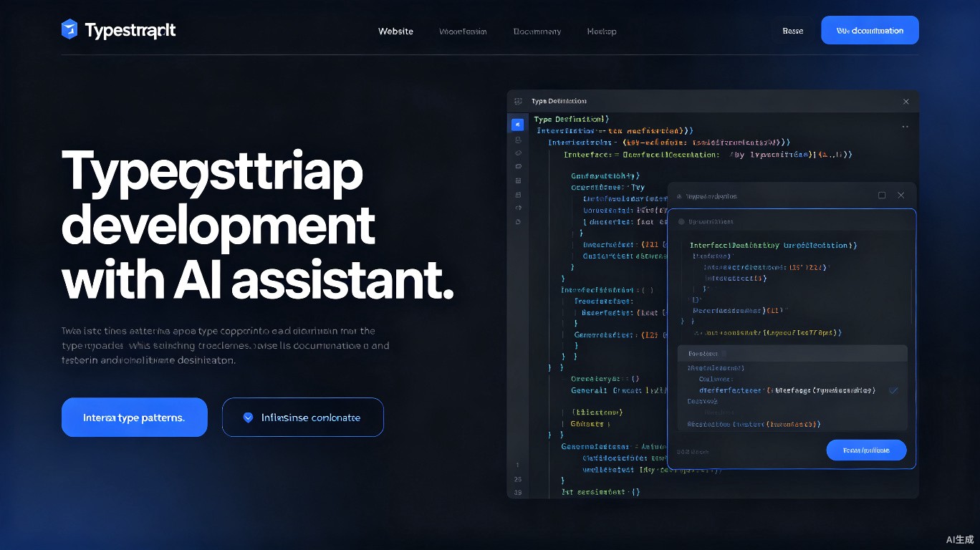Click the icon left of the editor window title
This screenshot has height=550, width=980.
point(518,102)
